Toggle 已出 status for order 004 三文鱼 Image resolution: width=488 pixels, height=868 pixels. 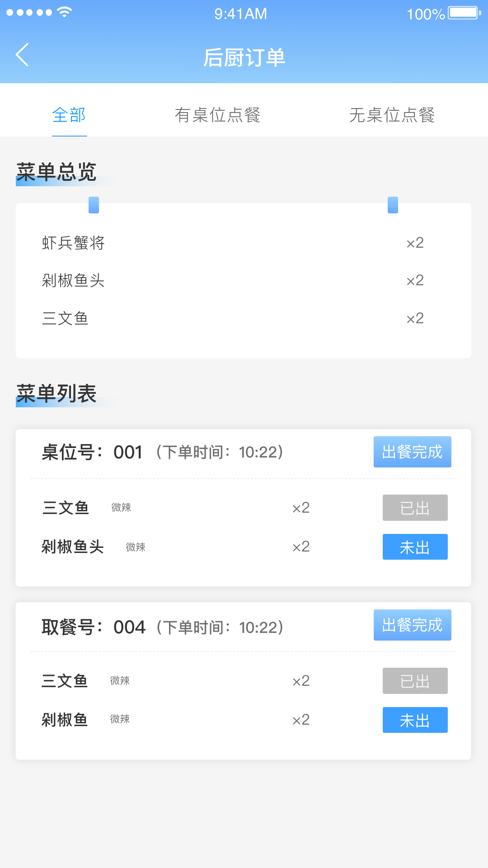[x=415, y=681]
